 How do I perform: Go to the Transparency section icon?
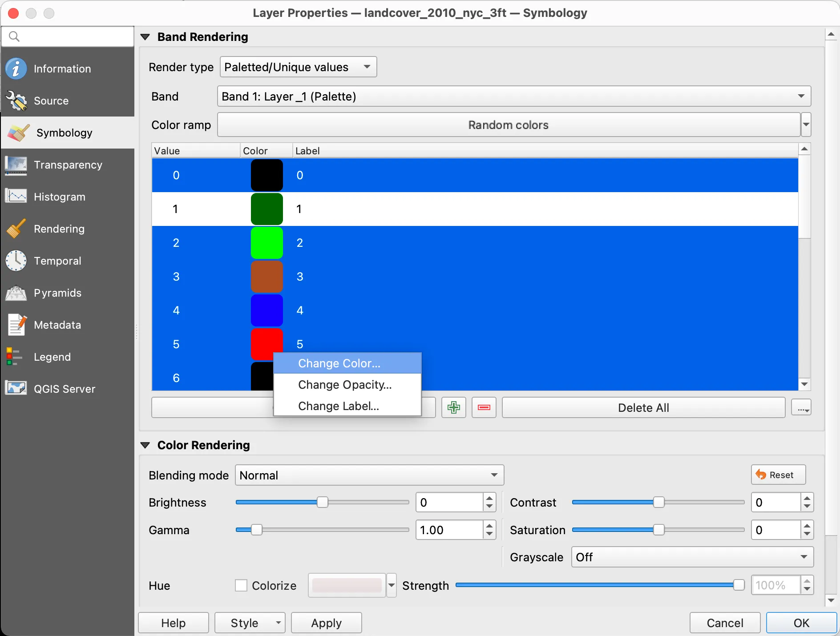tap(16, 165)
